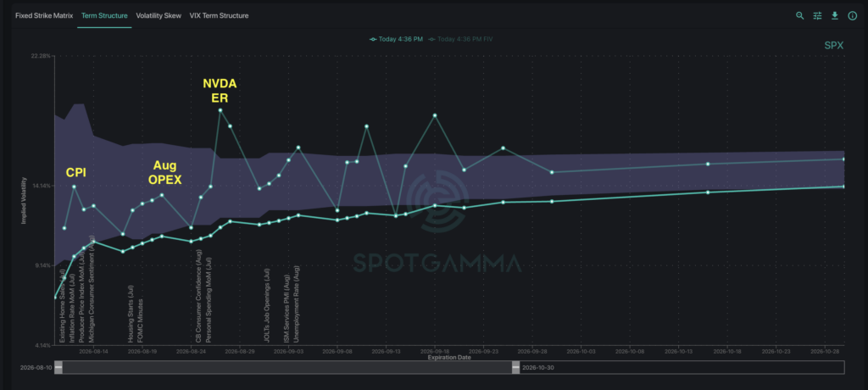Click the Michigan Consumer Sentiment (Aug) label
Viewport: 868px width, 390px height.
pyautogui.click(x=92, y=289)
